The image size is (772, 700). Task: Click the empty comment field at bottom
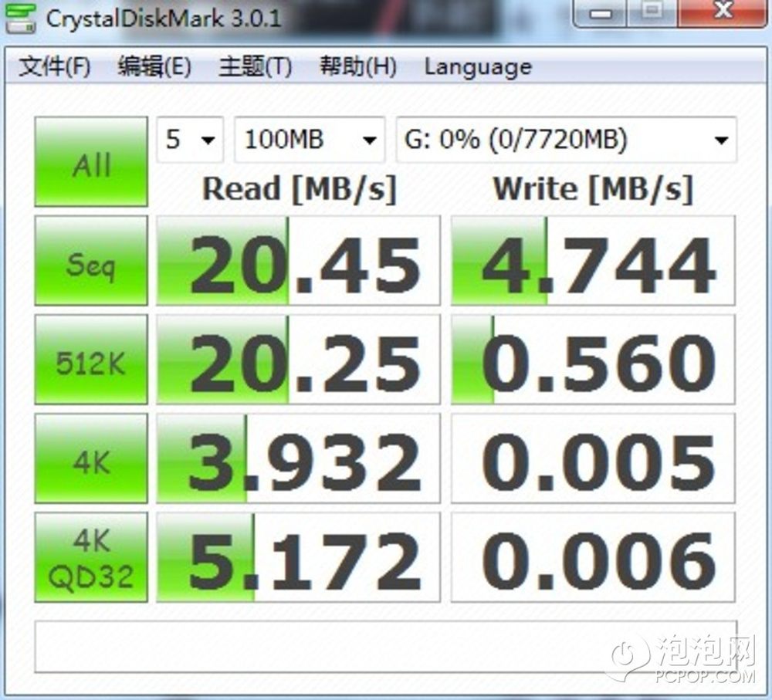385,647
